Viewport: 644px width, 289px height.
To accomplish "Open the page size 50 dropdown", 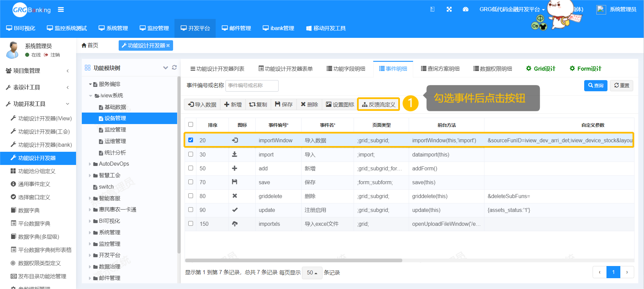I will point(312,272).
